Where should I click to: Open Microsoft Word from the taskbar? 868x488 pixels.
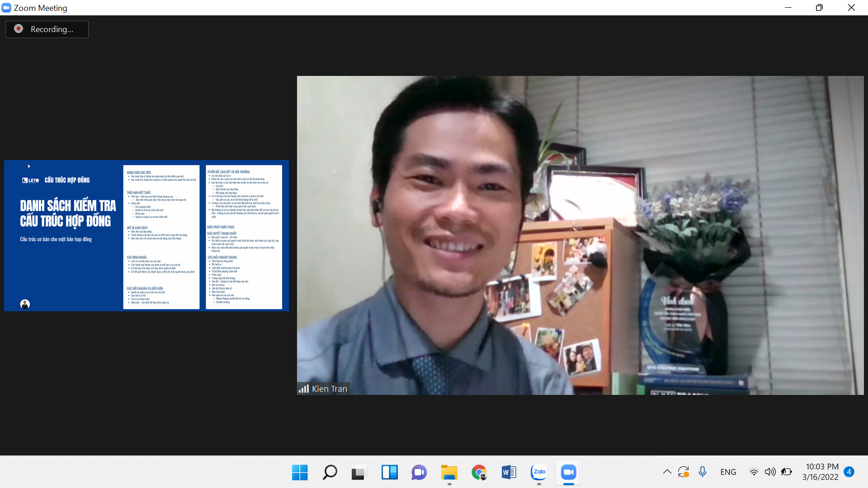coord(509,473)
